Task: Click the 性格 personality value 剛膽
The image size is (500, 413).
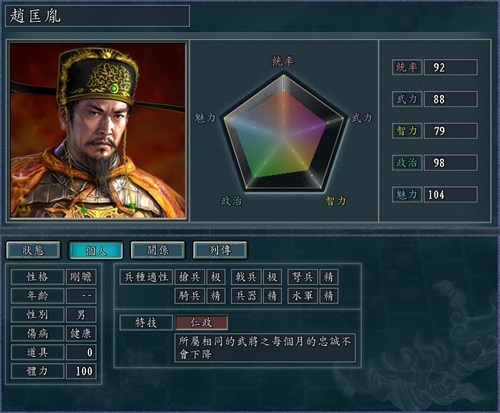Action: tap(81, 277)
